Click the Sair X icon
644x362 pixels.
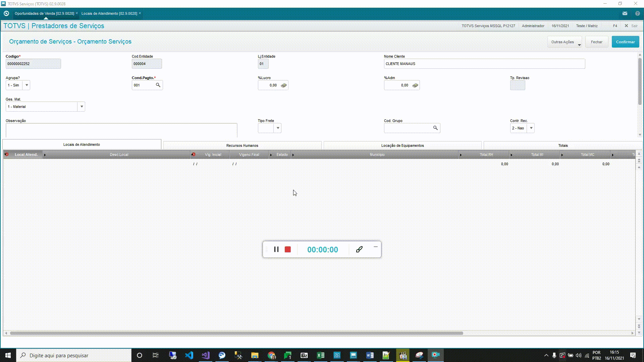626,26
